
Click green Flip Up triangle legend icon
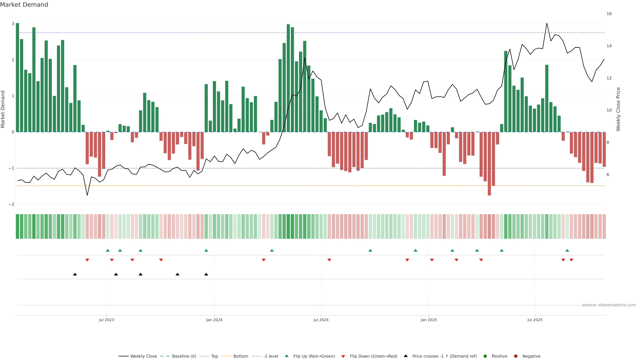[287, 356]
